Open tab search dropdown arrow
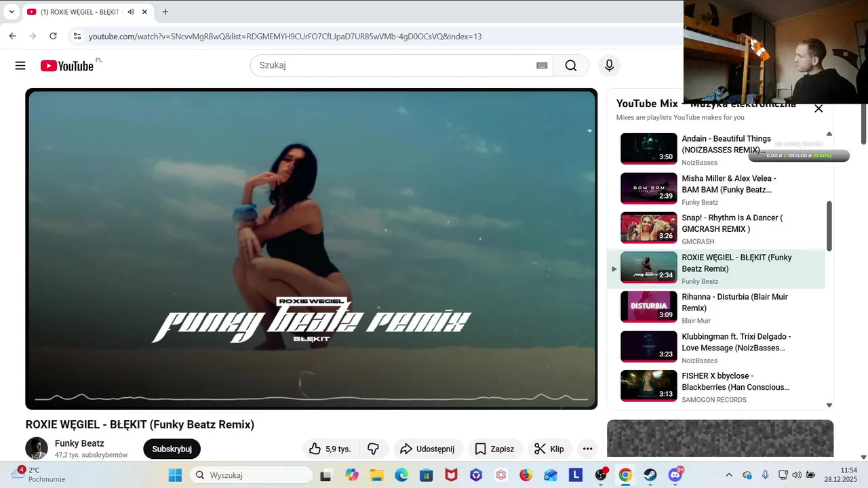This screenshot has height=488, width=868. pos(12,12)
